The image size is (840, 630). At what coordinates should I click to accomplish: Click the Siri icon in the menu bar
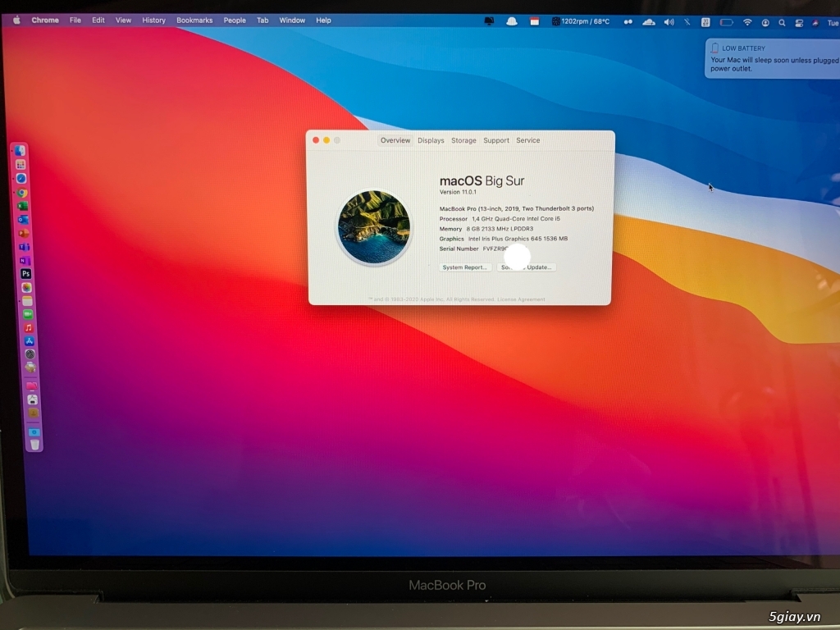pos(815,23)
